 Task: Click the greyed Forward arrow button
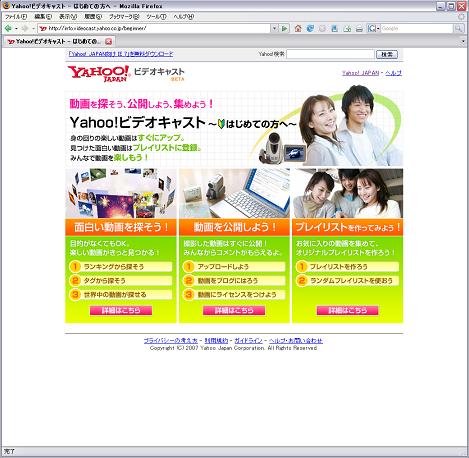25,29
